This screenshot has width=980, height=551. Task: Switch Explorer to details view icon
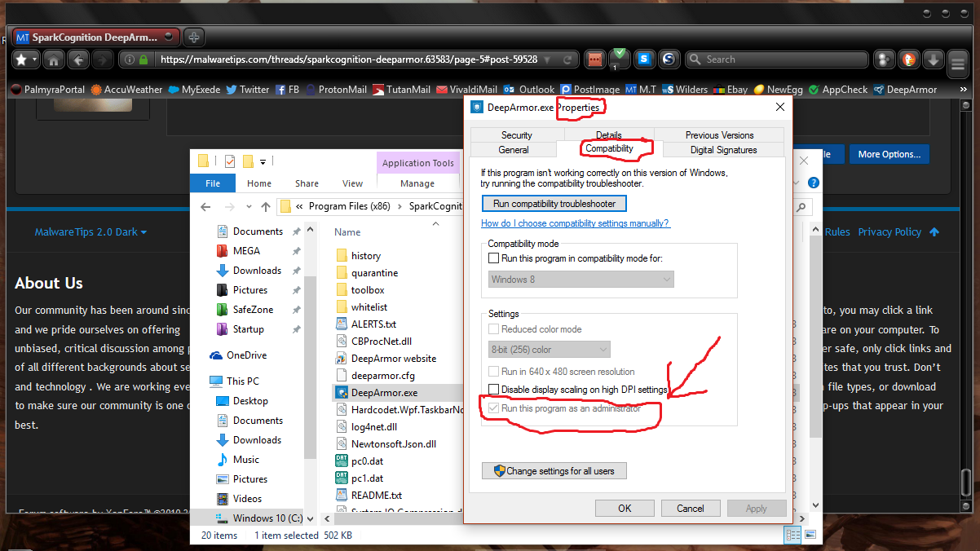(792, 536)
